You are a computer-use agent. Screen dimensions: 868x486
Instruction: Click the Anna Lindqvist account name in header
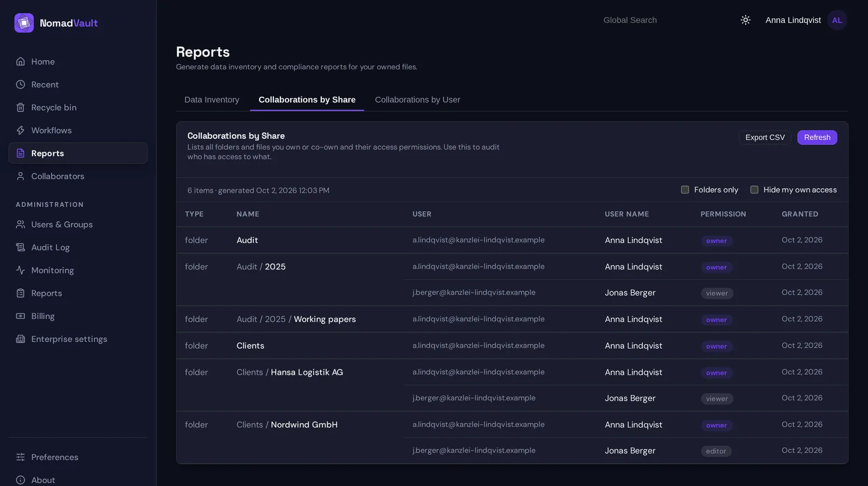[x=793, y=20]
